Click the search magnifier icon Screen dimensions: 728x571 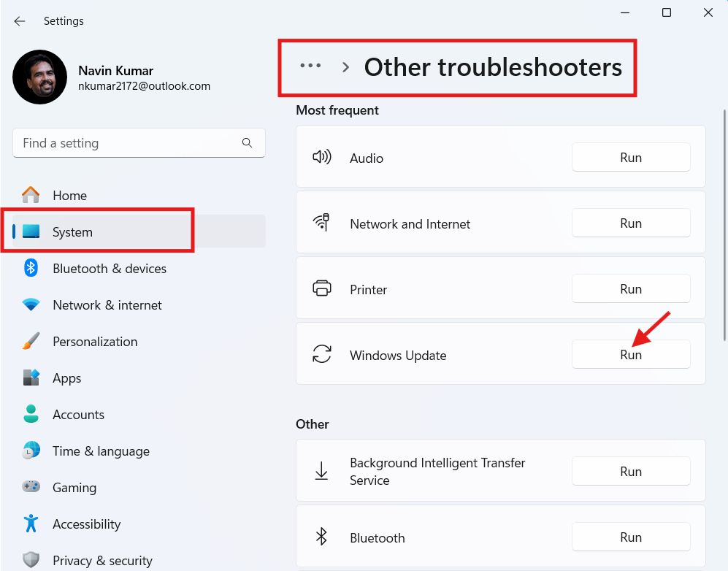click(x=247, y=143)
